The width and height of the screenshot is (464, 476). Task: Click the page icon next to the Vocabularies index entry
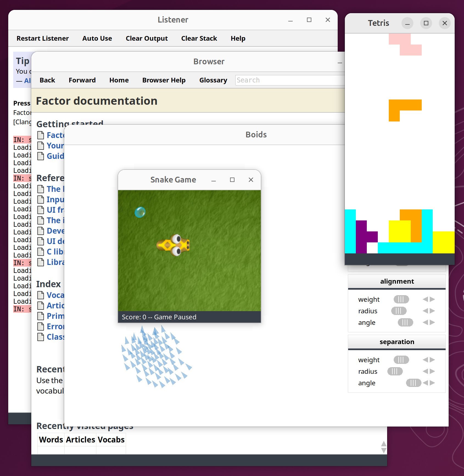pyautogui.click(x=41, y=295)
